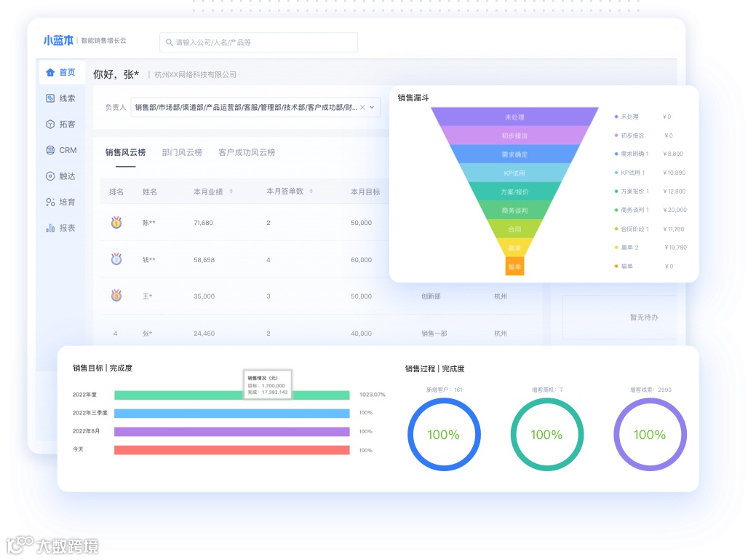Open 陈** name in leaderboard
756x560 pixels.
pyautogui.click(x=149, y=223)
